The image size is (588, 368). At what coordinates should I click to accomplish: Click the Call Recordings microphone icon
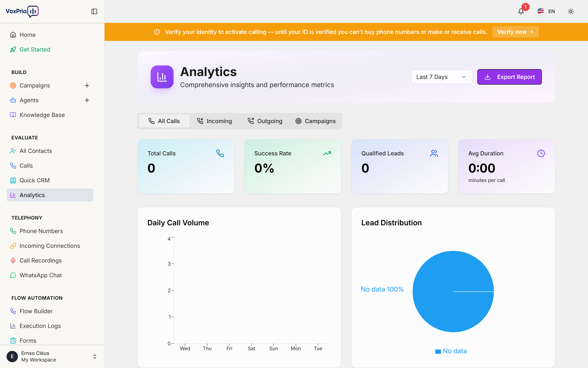(x=13, y=260)
